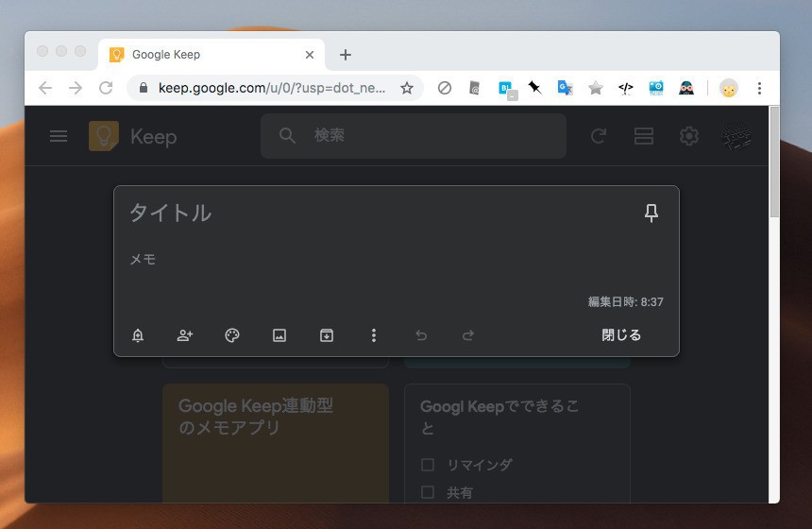812x529 pixels.
Task: Open the Google Keep連動型のメモアプリ note
Action: (x=276, y=443)
